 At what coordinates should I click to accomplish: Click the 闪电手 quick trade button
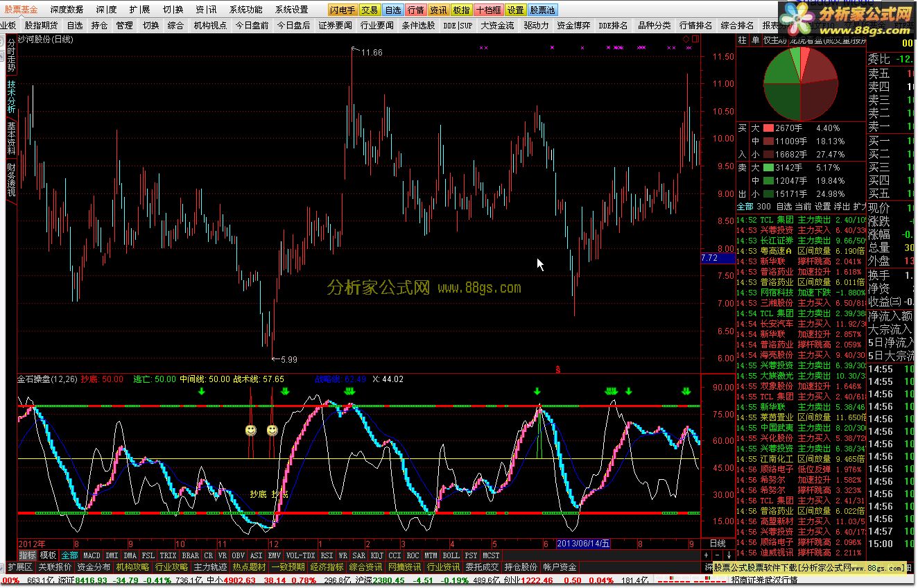[x=343, y=10]
